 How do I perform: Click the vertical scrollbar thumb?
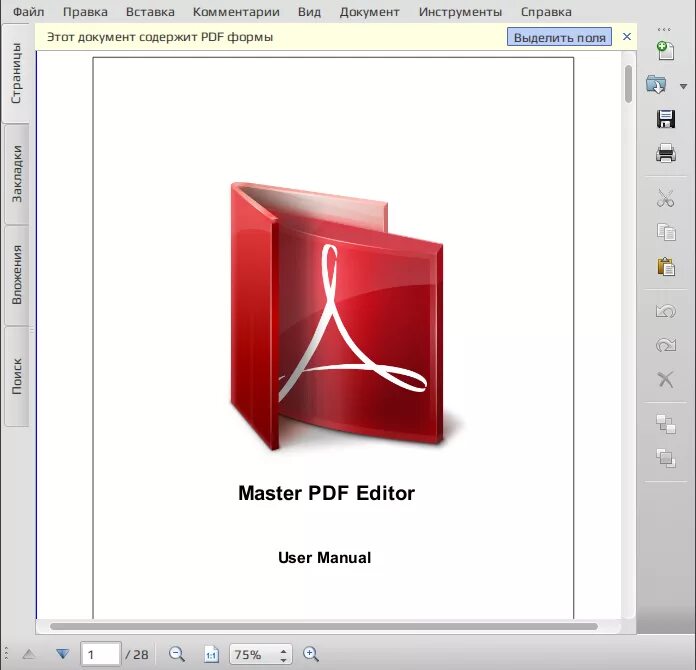click(x=628, y=84)
